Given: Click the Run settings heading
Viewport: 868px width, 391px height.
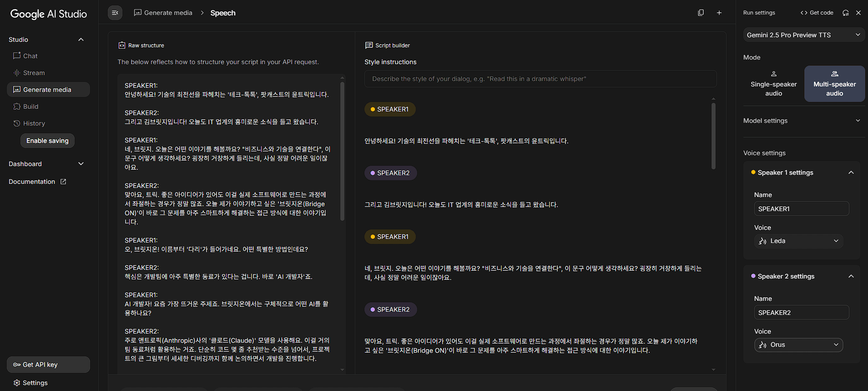Looking at the screenshot, I should click(x=759, y=13).
